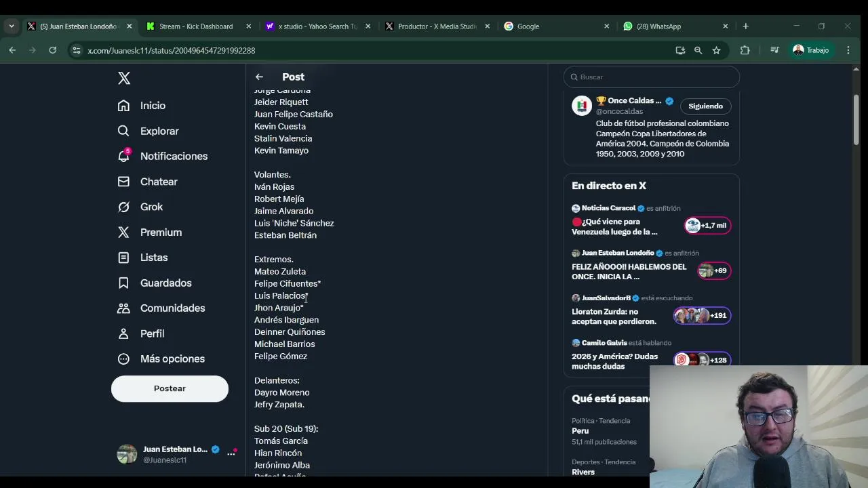Screen dimensions: 868x488
Task: Switch to Productor - X Media Studio tab
Action: [x=437, y=26]
